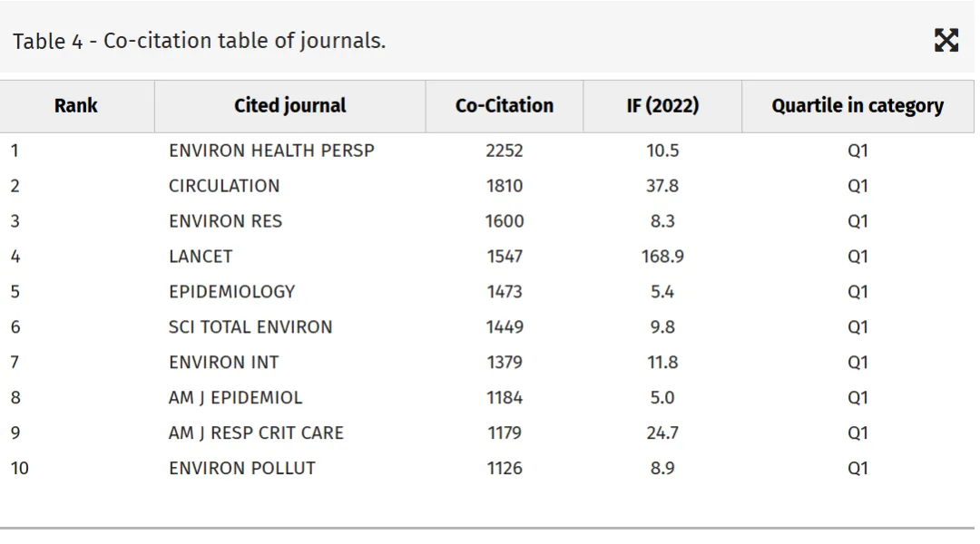Click the ENVIRON POLLUT journal name

[242, 469]
